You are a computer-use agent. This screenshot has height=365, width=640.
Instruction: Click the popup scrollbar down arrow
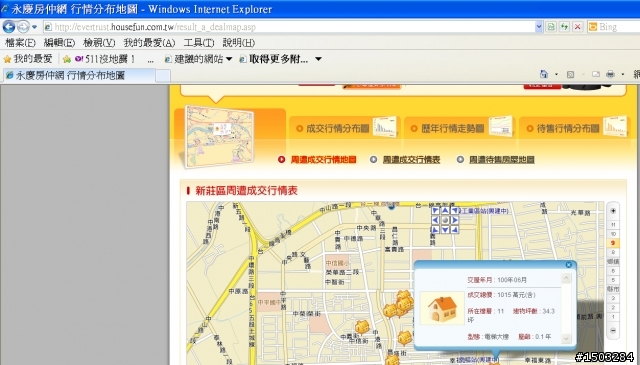pos(566,338)
